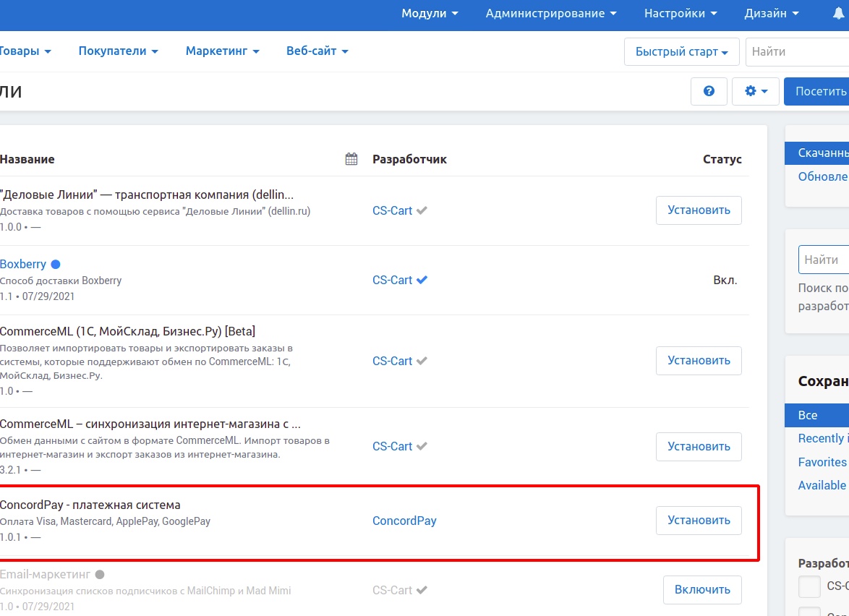Open the Email-маркетинг module link
The image size is (849, 616).
[45, 574]
